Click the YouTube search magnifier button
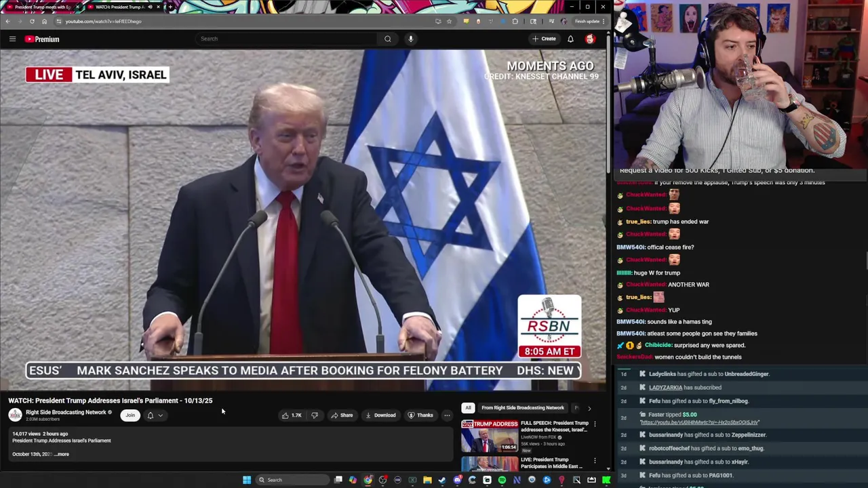This screenshot has height=488, width=868. (387, 39)
